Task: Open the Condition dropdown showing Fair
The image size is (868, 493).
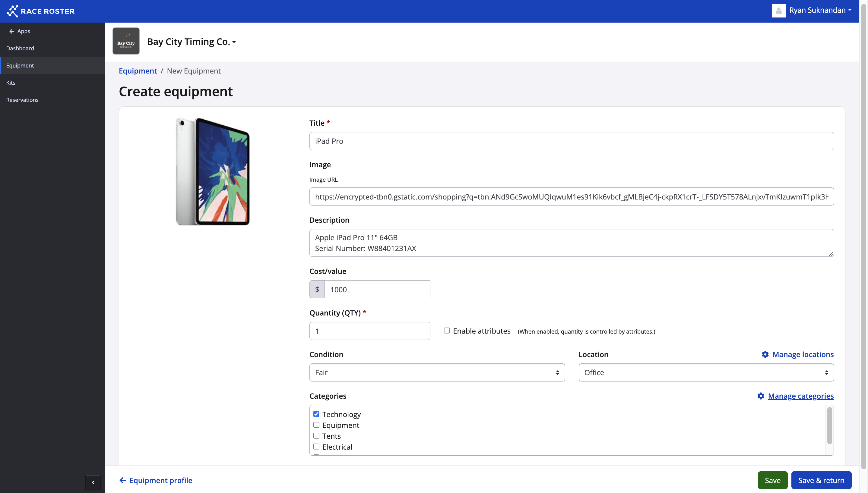Action: pyautogui.click(x=437, y=372)
